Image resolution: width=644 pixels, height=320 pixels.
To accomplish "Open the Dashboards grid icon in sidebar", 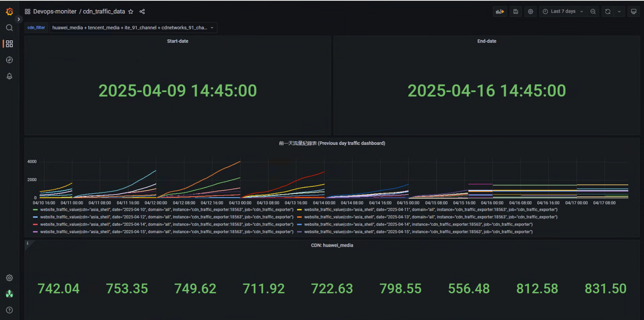I will point(9,44).
